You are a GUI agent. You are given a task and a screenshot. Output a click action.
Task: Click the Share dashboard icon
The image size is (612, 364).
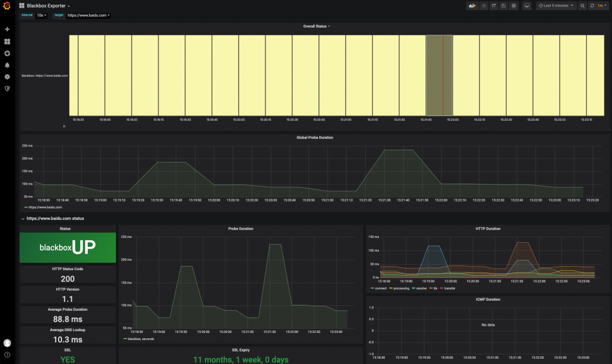[x=494, y=6]
